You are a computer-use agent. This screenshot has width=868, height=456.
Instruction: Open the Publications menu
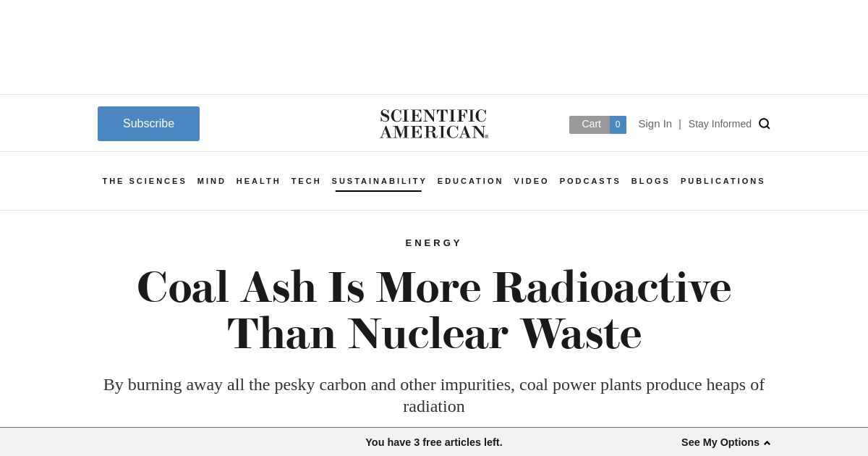tap(723, 181)
